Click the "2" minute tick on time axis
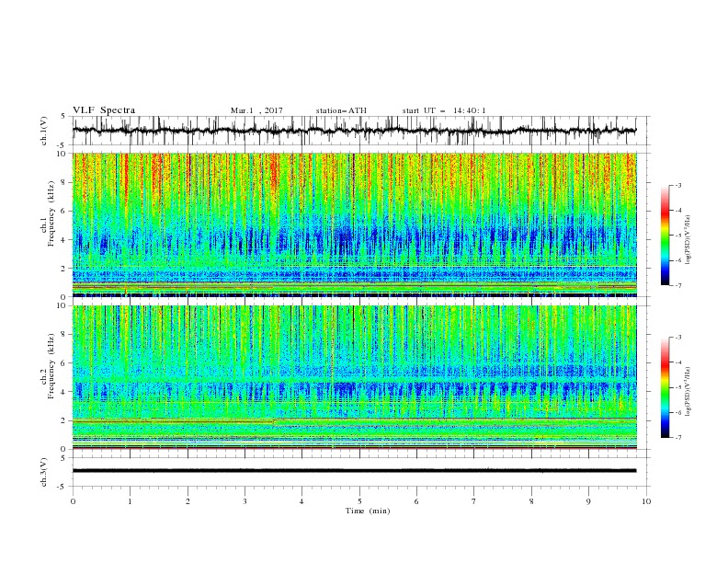This screenshot has width=728, height=563. pos(188,501)
